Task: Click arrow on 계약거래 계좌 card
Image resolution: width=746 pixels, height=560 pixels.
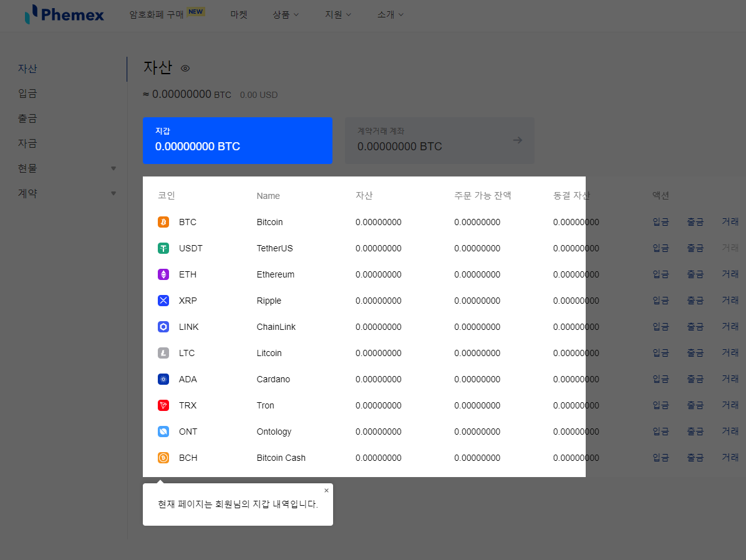Action: point(518,140)
